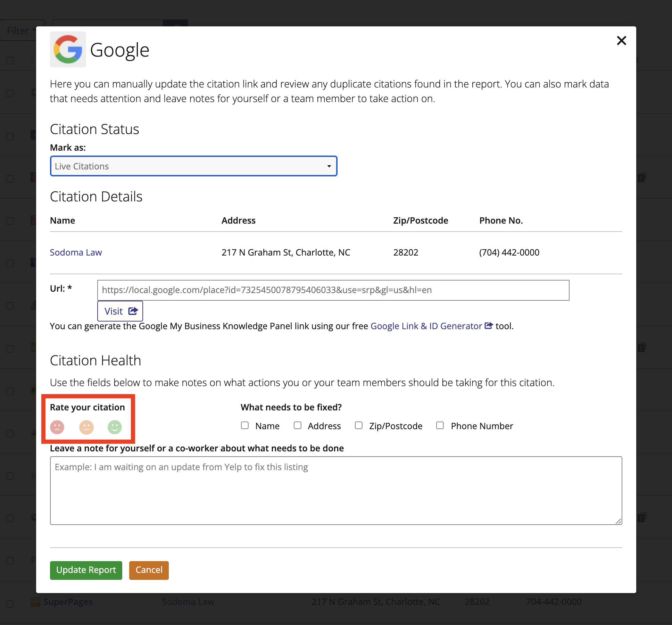Click the orange Cancel button
The image size is (672, 625).
pyautogui.click(x=149, y=570)
